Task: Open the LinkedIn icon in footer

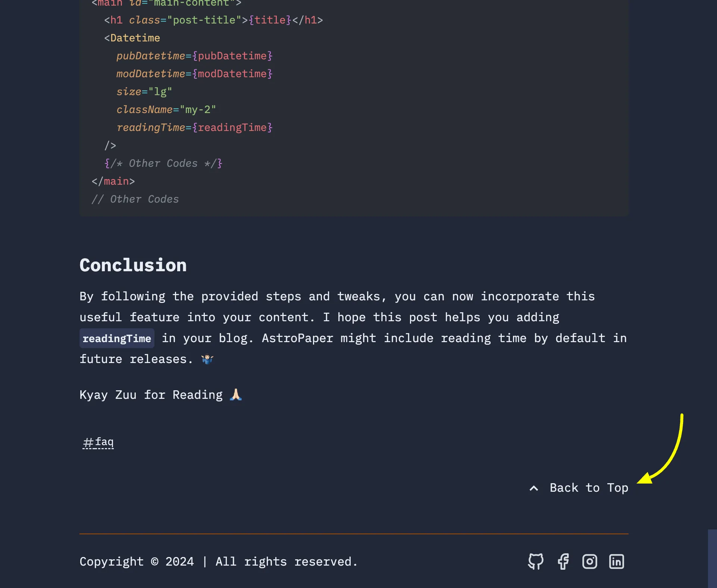Action: coord(617,561)
